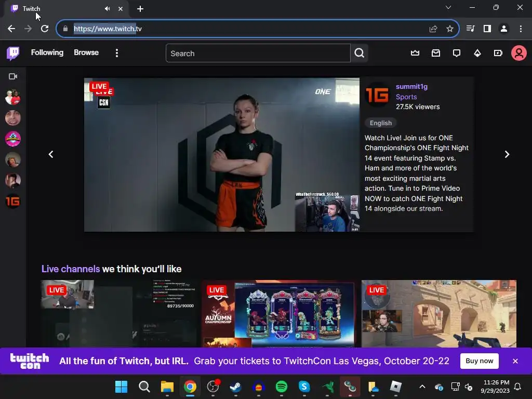532x399 pixels.
Task: Open fifth followed channel avatar in sidebar
Action: pyautogui.click(x=13, y=180)
